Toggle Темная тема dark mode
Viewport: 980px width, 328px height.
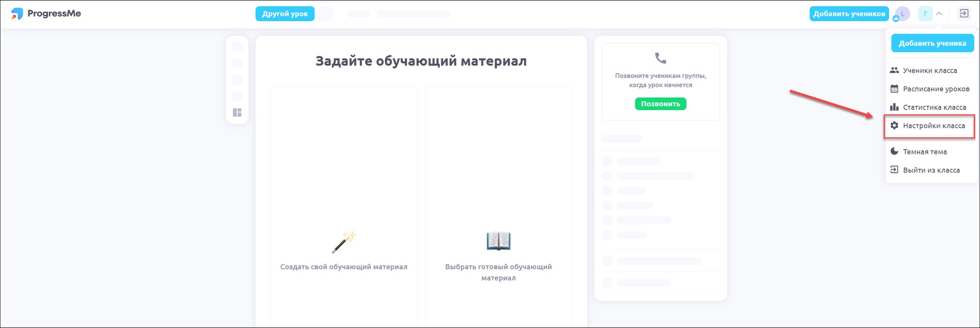pos(924,152)
